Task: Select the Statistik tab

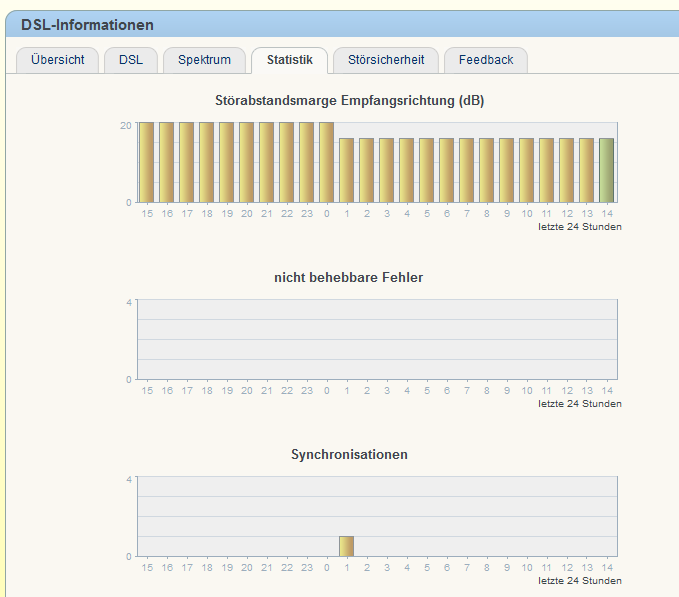Action: coord(289,60)
